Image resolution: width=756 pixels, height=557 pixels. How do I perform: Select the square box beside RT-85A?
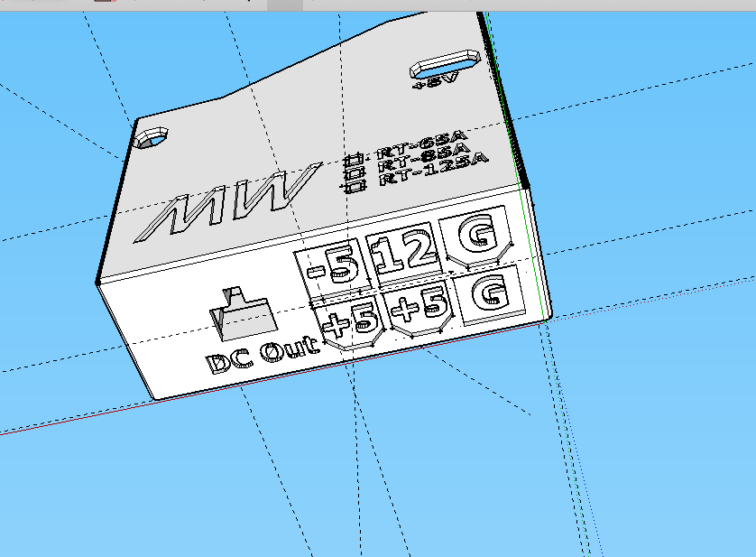click(x=354, y=172)
